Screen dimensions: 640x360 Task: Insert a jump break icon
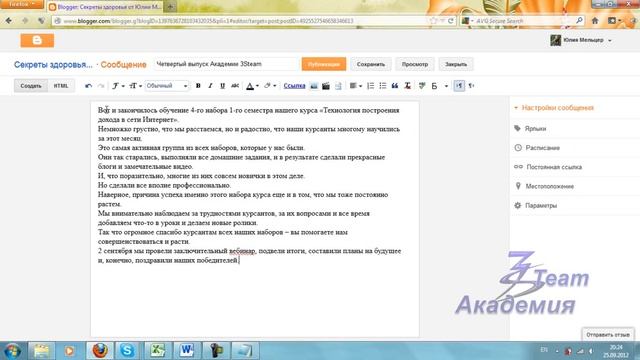tap(338, 86)
